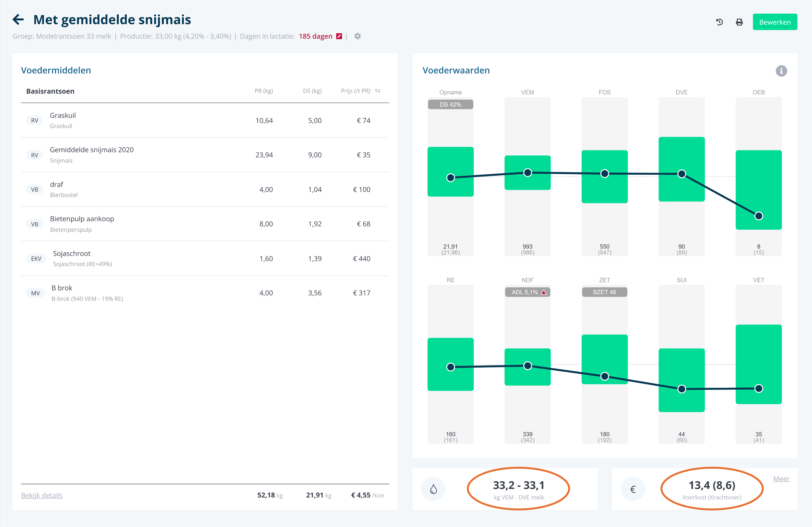Open the group settings gear icon
Screen dimensions: 812x527
(x=357, y=36)
